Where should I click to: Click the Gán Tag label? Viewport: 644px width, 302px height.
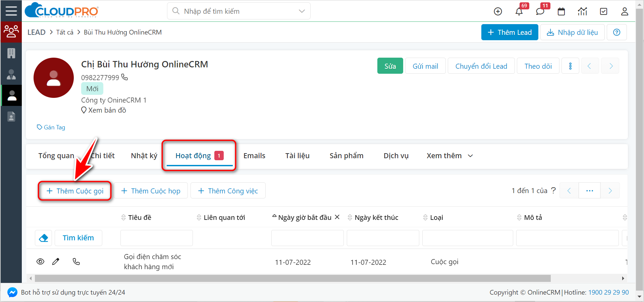pyautogui.click(x=51, y=127)
